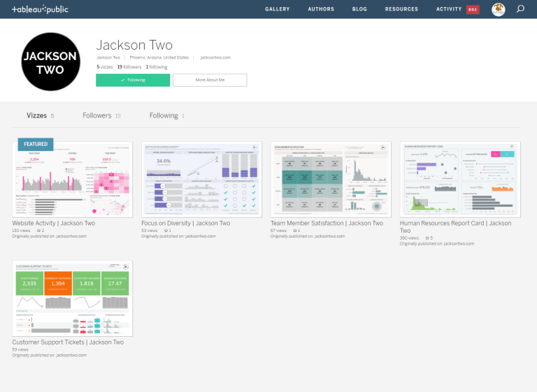
Task: Switch to the Following tab
Action: (x=167, y=116)
